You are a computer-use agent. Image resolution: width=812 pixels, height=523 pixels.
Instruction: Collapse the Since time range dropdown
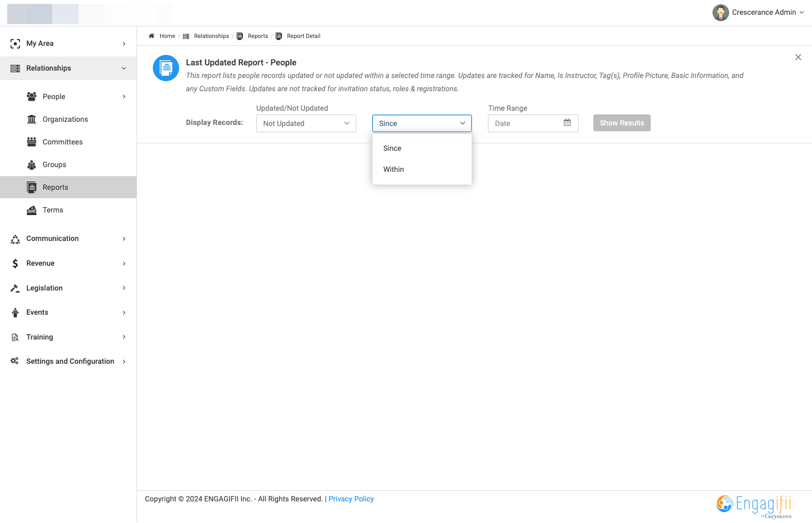tap(422, 123)
